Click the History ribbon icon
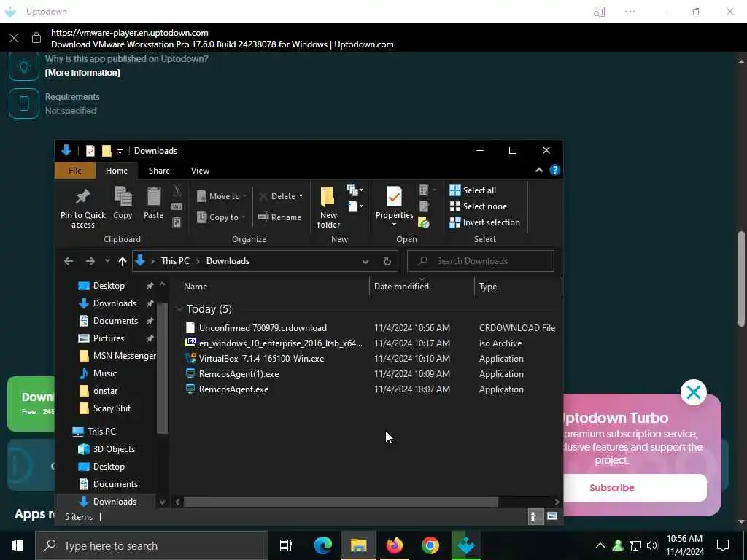The height and width of the screenshot is (560, 747). [x=424, y=222]
